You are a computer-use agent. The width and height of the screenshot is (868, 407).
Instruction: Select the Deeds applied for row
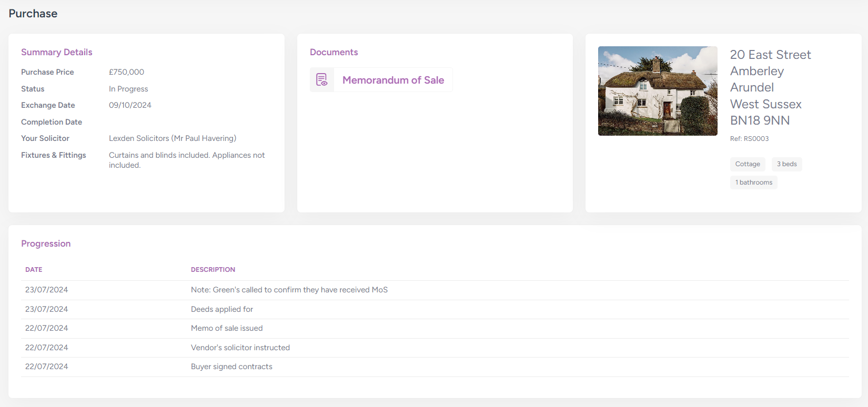pos(222,309)
